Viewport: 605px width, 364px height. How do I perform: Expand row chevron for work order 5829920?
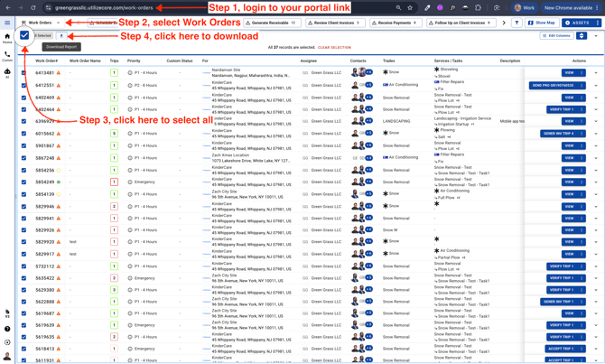point(596,242)
